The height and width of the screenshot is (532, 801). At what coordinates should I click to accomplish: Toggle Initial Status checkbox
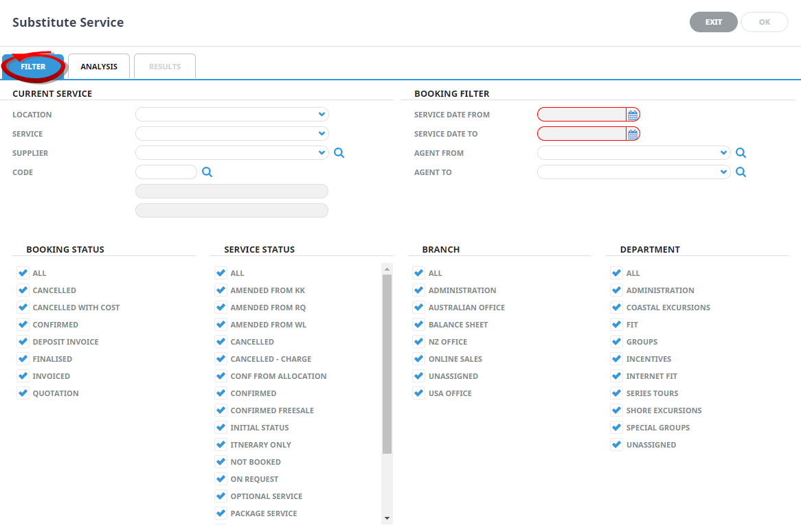[x=221, y=428]
